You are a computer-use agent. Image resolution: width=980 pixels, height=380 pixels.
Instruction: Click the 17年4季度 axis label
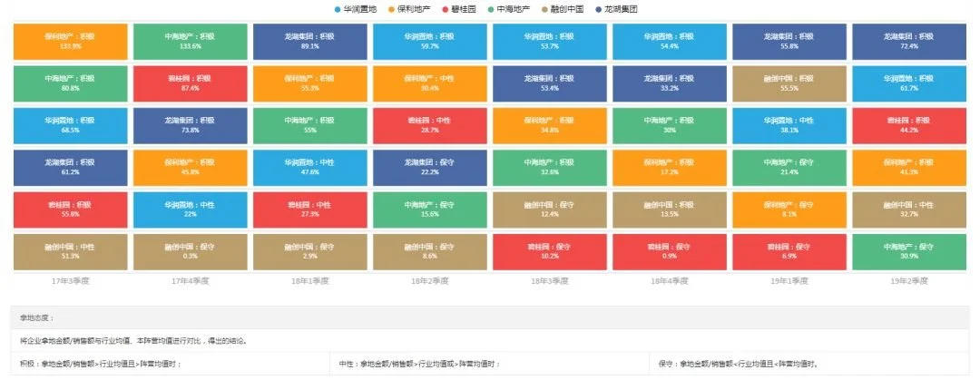coord(191,280)
